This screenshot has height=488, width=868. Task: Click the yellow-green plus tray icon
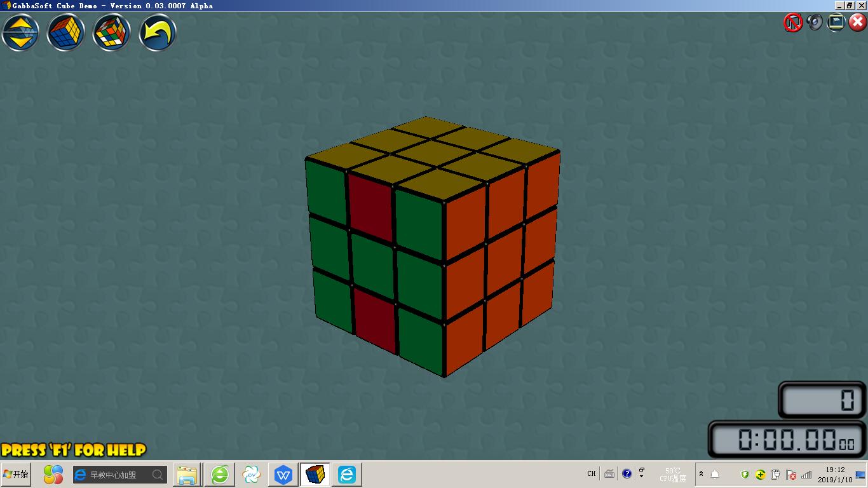point(761,475)
